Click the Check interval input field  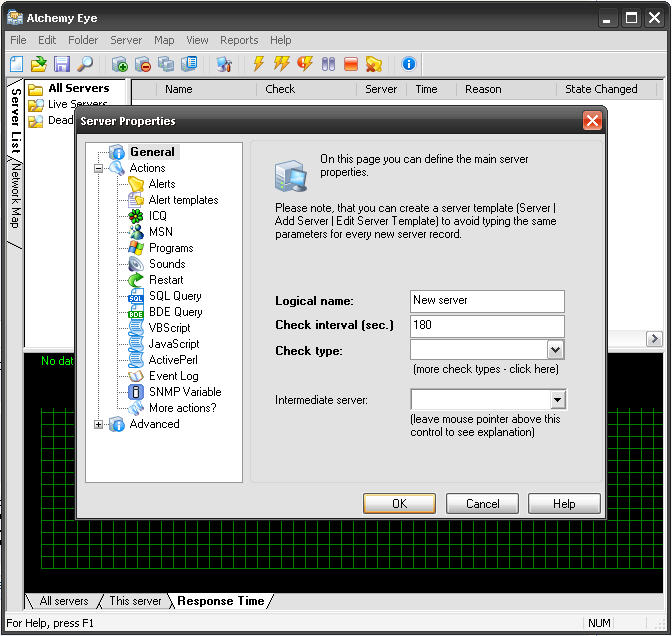[x=487, y=326]
